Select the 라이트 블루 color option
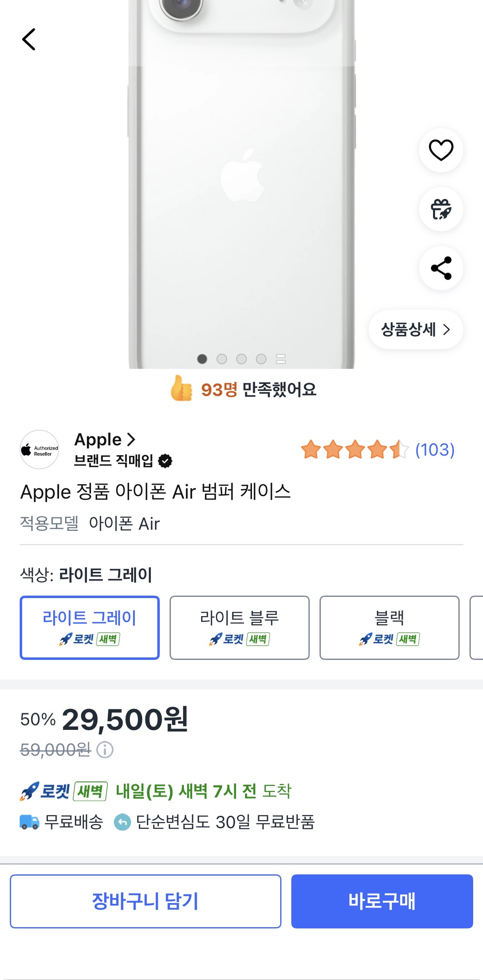 [240, 628]
